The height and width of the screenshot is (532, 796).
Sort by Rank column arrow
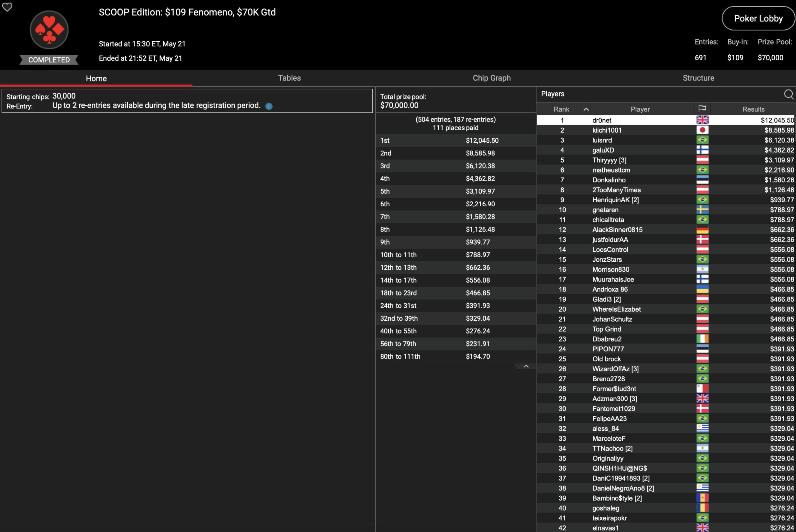click(586, 109)
